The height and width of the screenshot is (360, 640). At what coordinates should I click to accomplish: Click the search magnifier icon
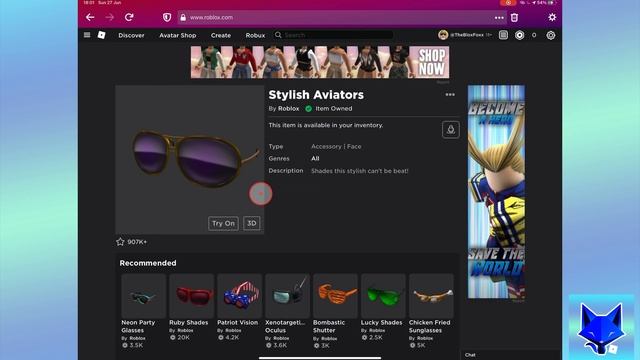pos(278,35)
